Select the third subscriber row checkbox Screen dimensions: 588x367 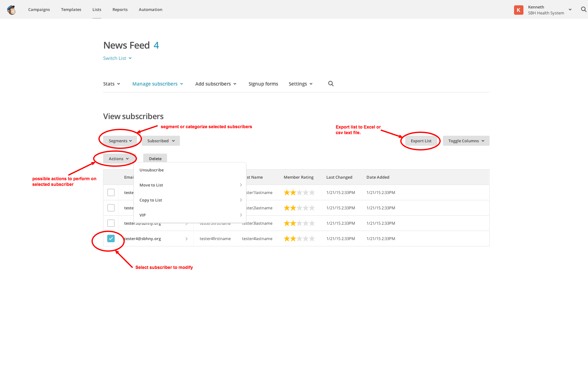(x=111, y=223)
